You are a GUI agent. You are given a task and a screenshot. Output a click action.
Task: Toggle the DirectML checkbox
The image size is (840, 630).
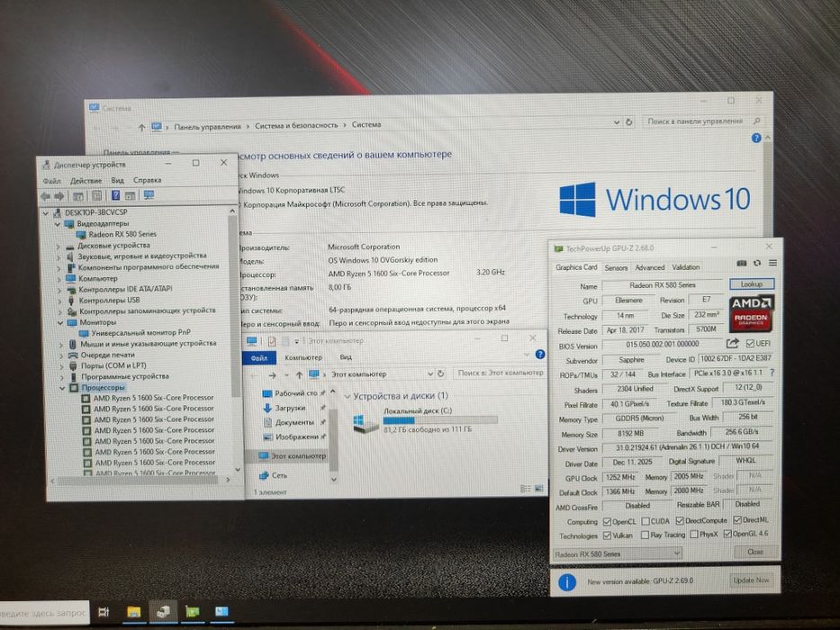coord(737,519)
